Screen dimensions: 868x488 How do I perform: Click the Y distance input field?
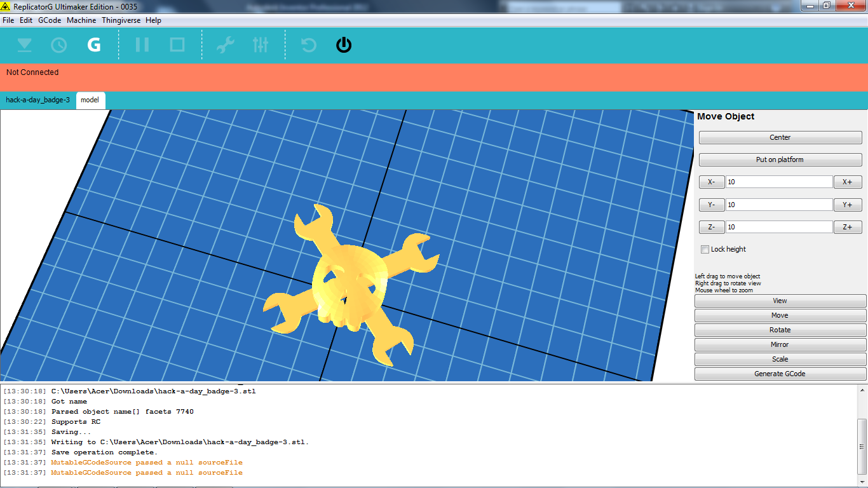coord(779,205)
